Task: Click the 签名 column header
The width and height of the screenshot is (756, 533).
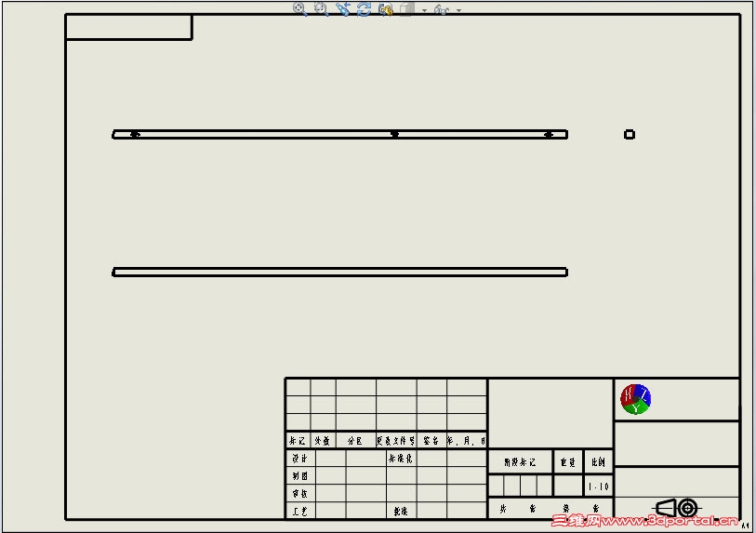Action: tap(431, 440)
